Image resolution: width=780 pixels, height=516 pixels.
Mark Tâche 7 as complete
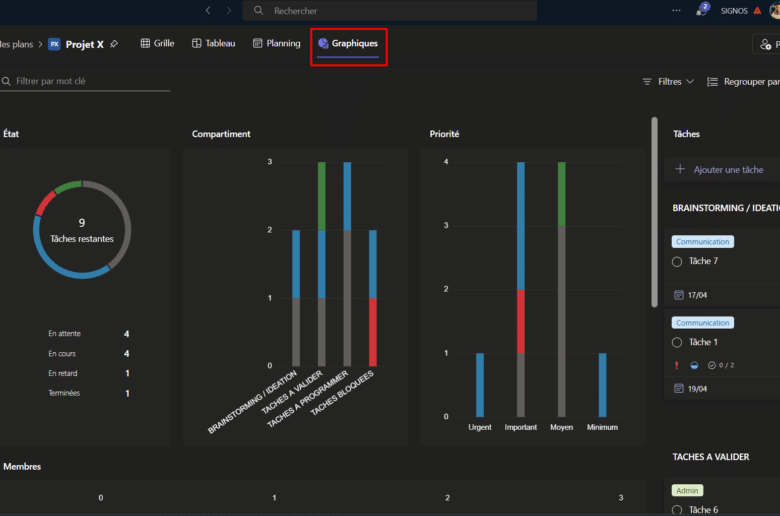(677, 261)
